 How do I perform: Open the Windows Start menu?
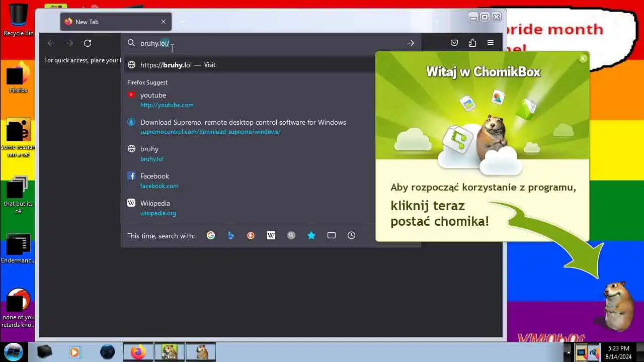(x=13, y=351)
